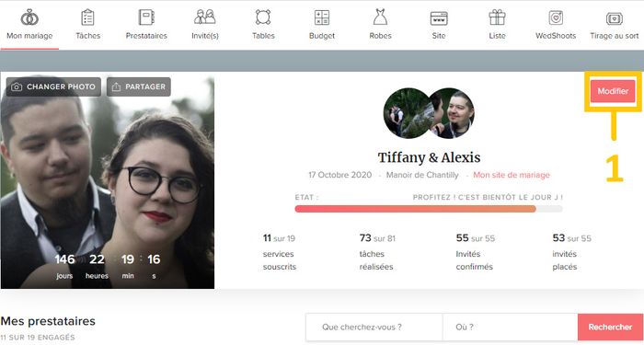
Task: Click the wedding rings Mon mariage icon
Action: pyautogui.click(x=29, y=17)
